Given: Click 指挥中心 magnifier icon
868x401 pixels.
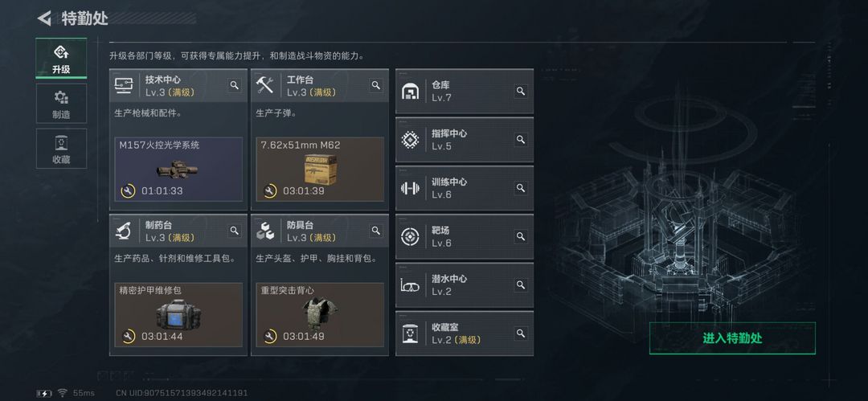Looking at the screenshot, I should coord(520,140).
